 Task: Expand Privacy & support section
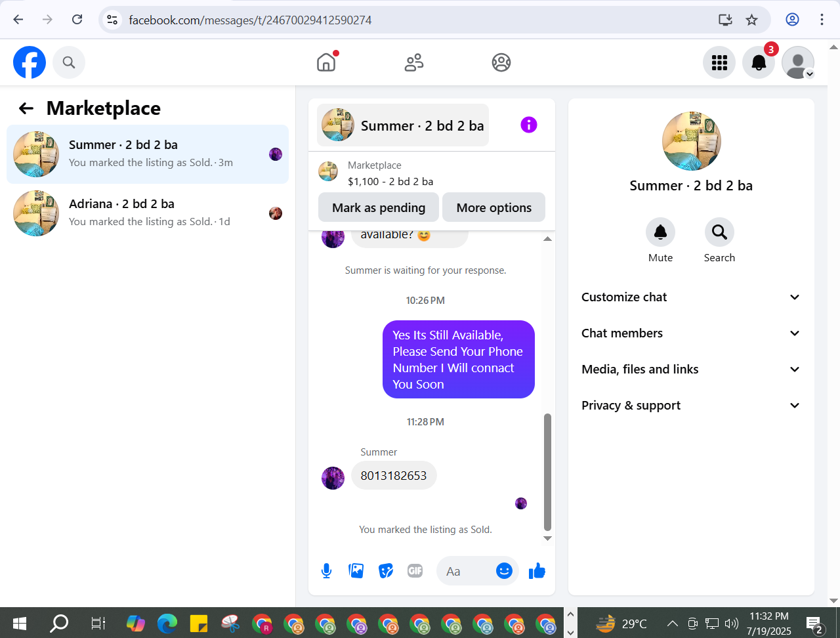(691, 406)
